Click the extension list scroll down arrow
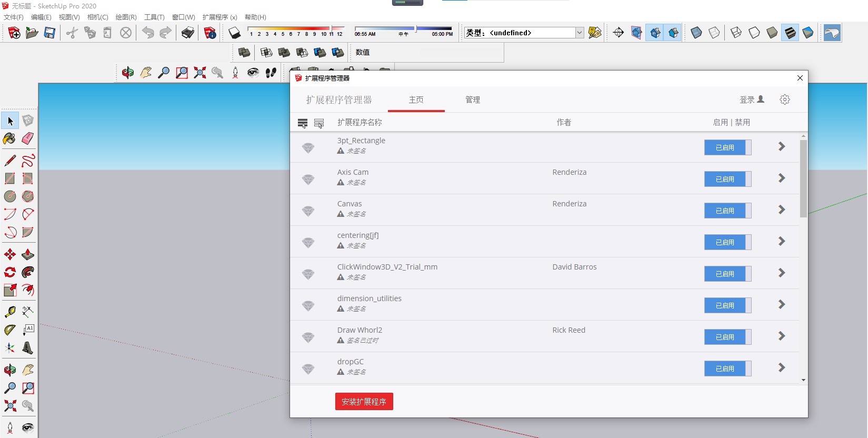The height and width of the screenshot is (438, 868). click(x=803, y=380)
